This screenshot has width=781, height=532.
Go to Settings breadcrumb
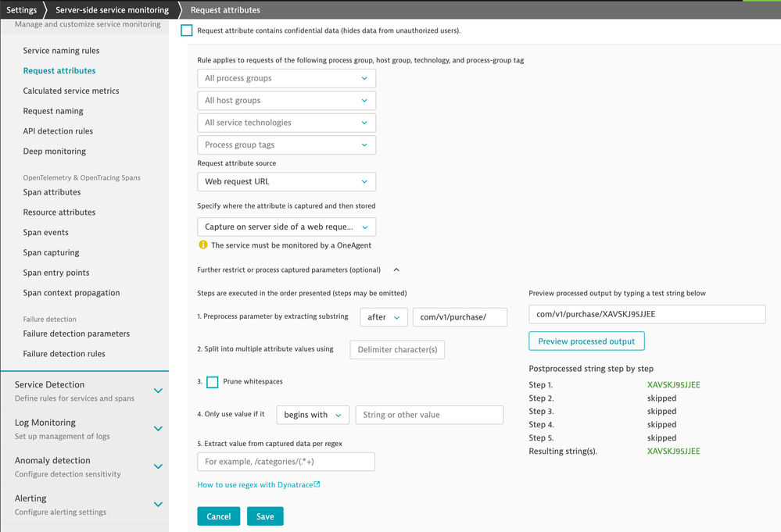click(x=21, y=10)
